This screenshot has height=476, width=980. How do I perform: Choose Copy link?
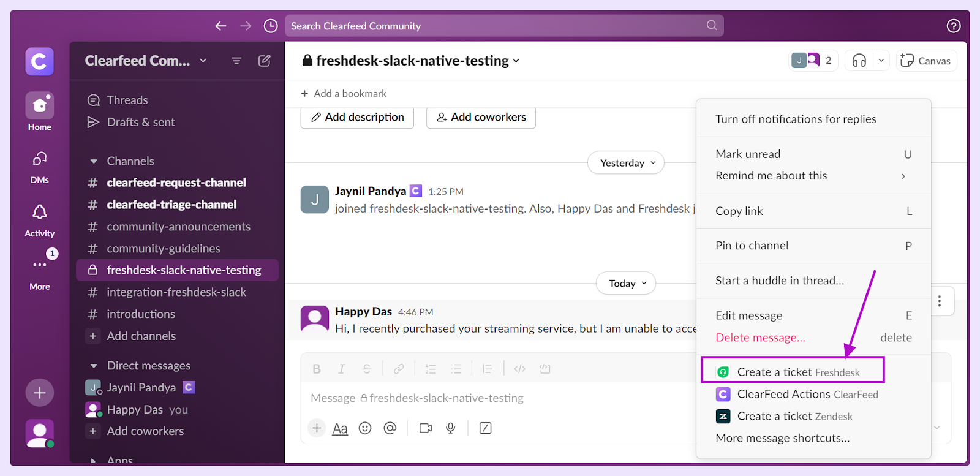(813, 211)
